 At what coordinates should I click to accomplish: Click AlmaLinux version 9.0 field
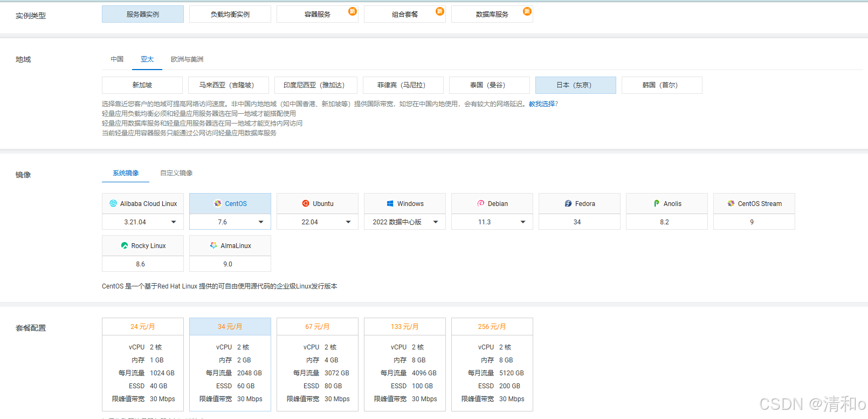pyautogui.click(x=230, y=264)
